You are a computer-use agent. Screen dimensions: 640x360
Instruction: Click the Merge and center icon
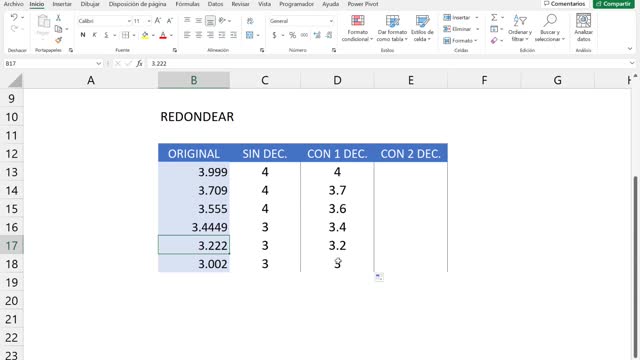[249, 35]
